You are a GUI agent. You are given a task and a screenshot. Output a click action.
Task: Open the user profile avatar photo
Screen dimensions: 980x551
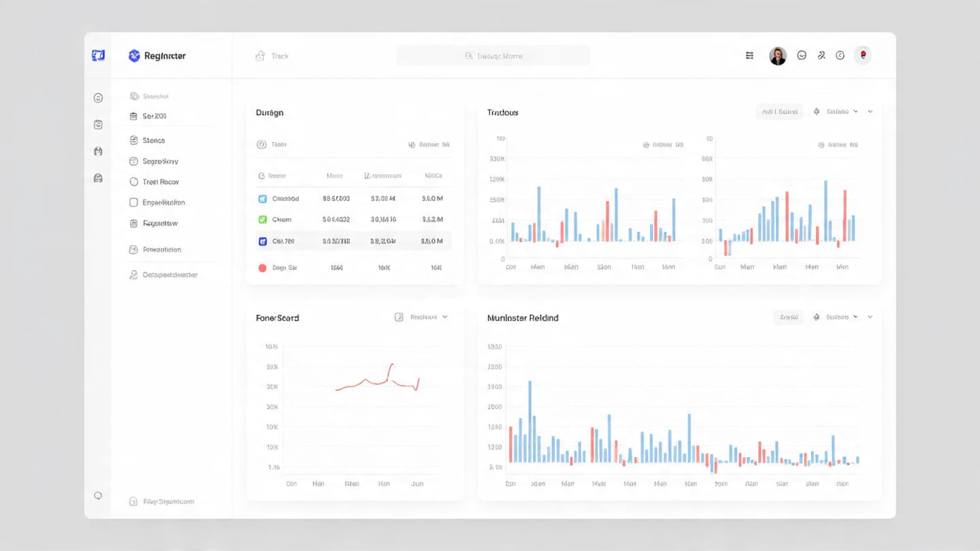tap(777, 56)
